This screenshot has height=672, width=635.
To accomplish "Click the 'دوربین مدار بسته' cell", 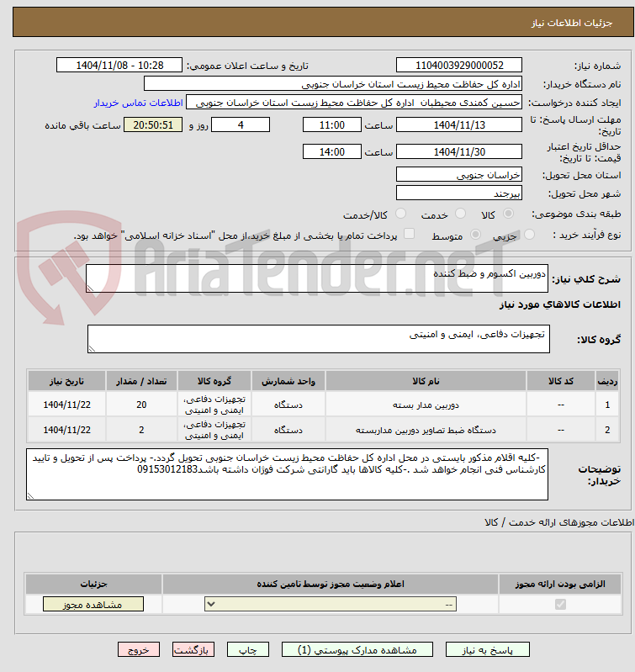I will point(426,405).
